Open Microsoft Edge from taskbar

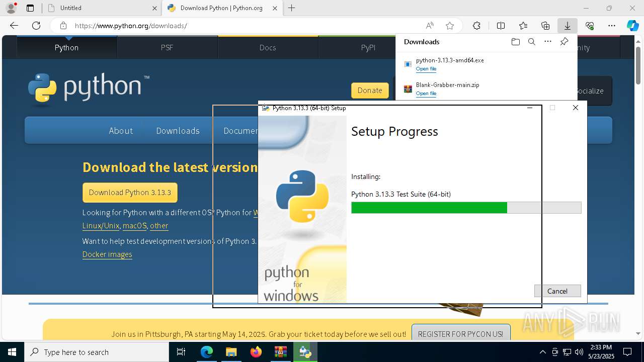point(207,352)
